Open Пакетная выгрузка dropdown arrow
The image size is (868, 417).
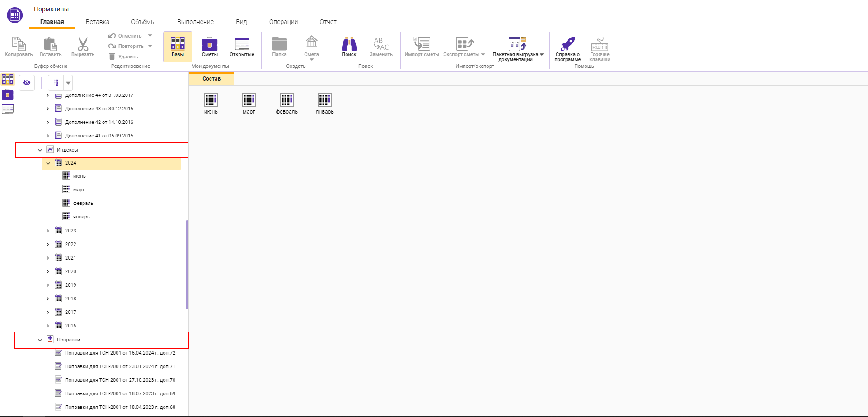pyautogui.click(x=542, y=55)
